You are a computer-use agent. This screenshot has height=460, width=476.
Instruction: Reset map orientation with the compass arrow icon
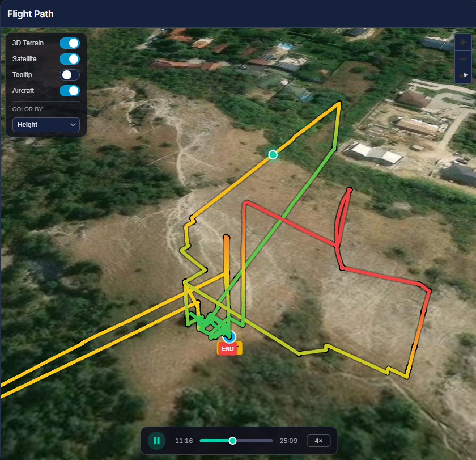(x=463, y=75)
